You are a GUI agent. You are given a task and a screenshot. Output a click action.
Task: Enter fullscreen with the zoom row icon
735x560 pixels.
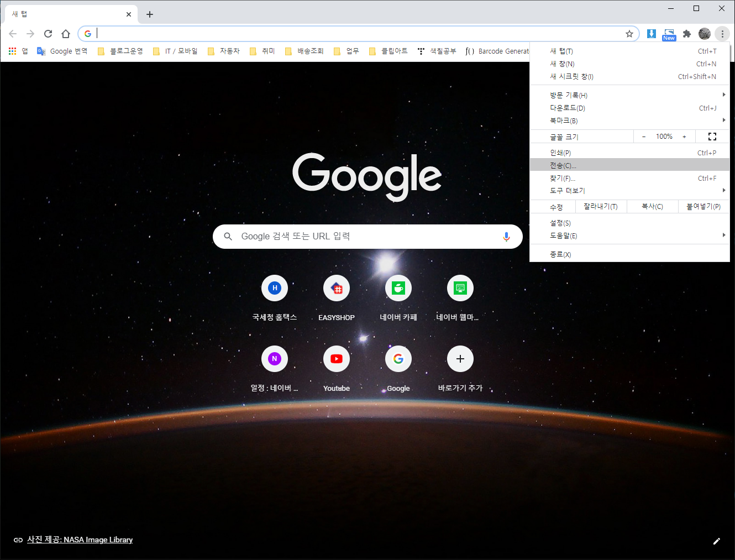[712, 137]
